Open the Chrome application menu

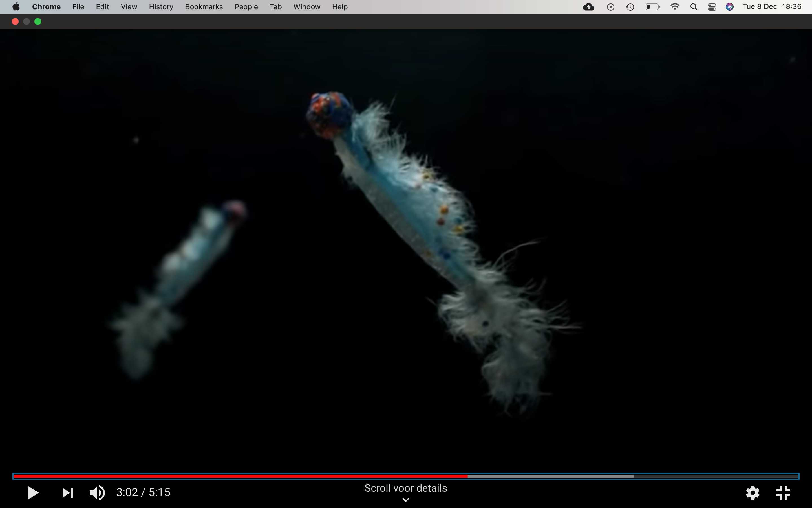pos(46,7)
